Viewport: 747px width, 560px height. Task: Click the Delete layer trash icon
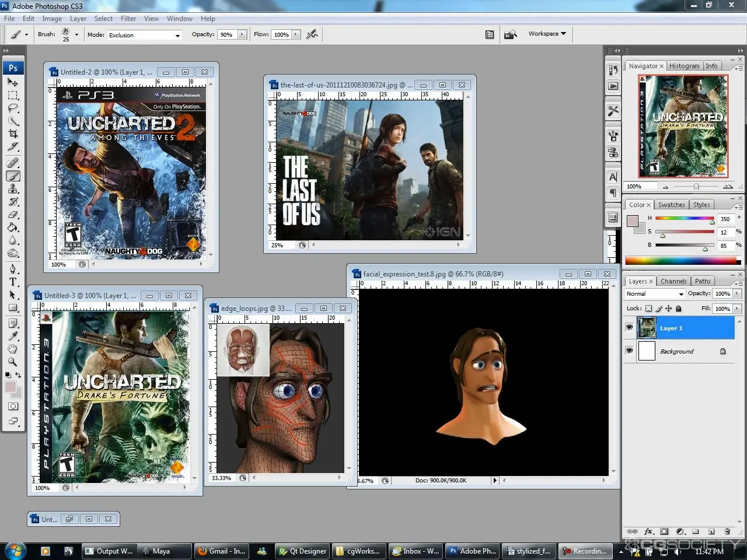(727, 531)
